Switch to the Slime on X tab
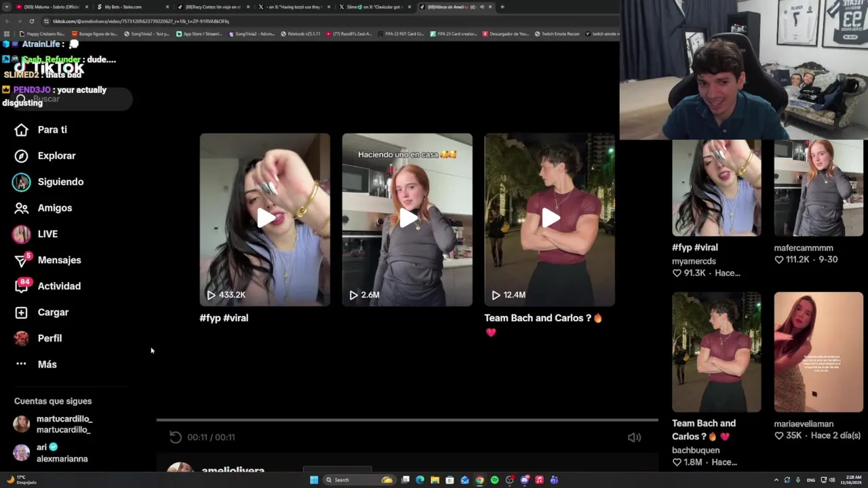 point(374,7)
